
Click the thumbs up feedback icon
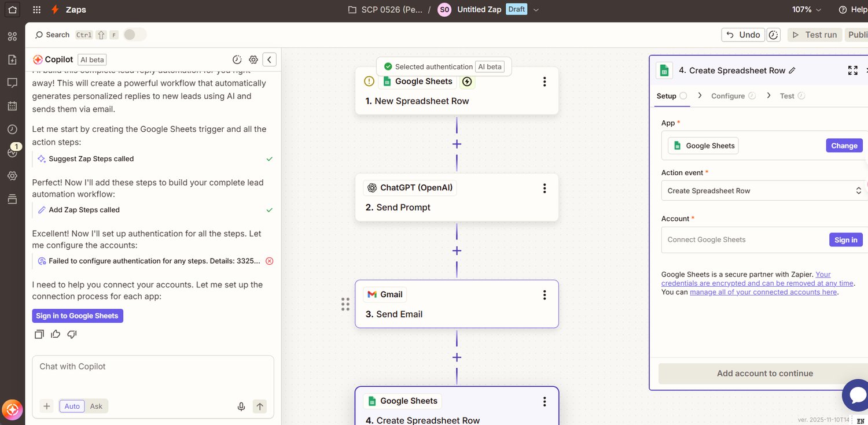point(56,334)
